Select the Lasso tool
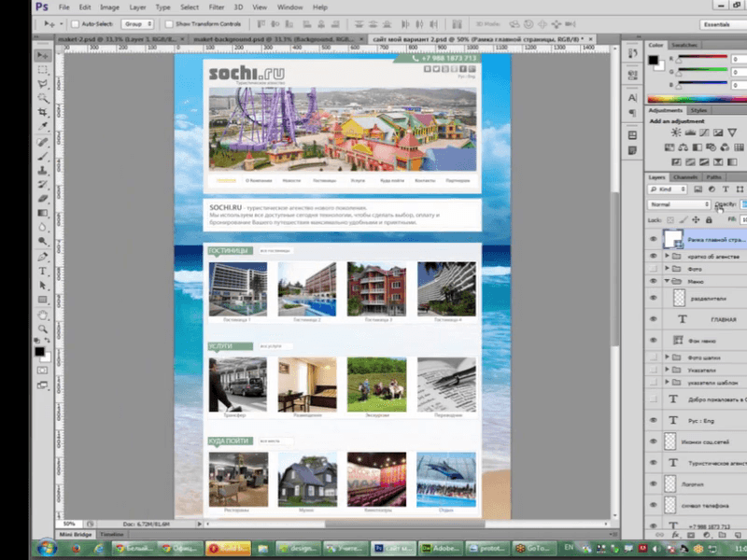The width and height of the screenshot is (747, 560). click(x=42, y=84)
